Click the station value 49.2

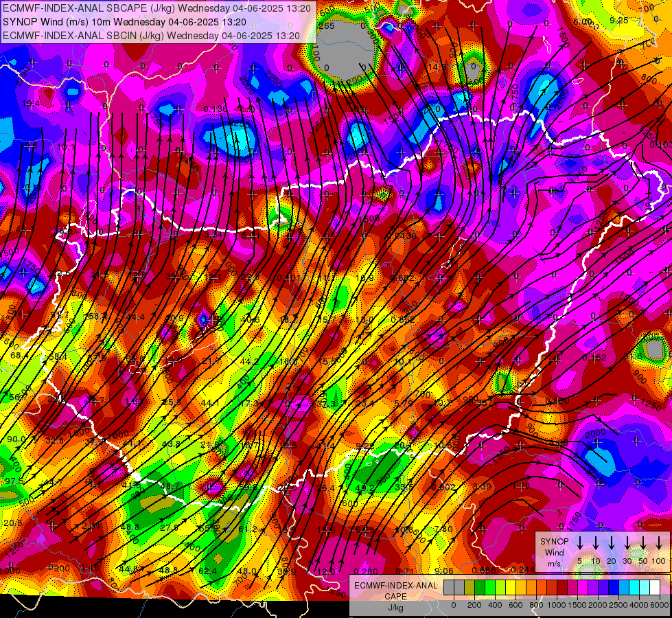365,488
